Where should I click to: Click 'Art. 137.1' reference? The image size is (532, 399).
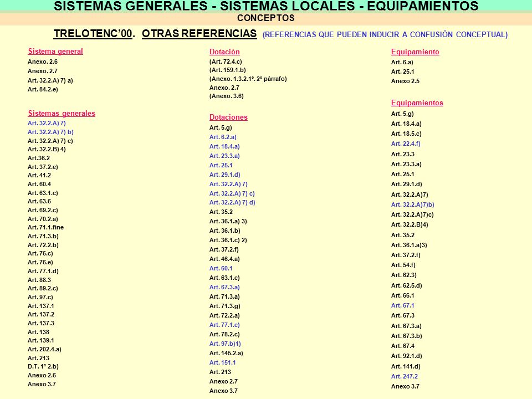click(x=40, y=306)
